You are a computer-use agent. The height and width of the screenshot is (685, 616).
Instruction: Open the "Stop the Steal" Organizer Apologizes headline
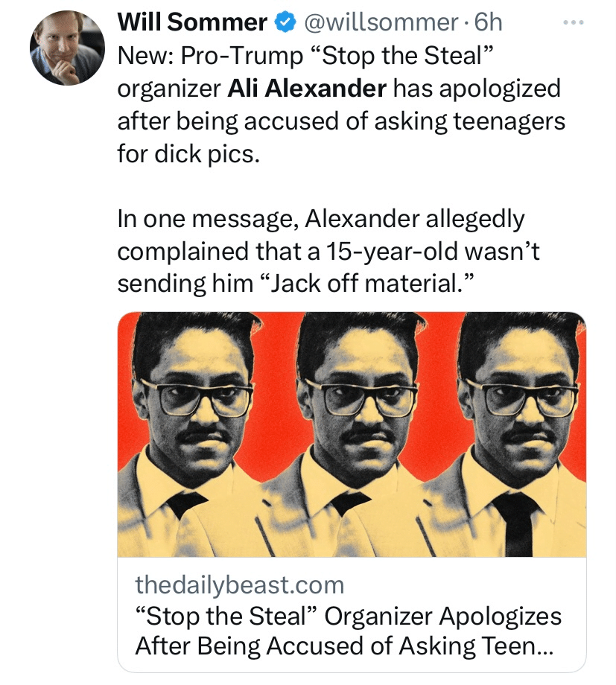[348, 616]
